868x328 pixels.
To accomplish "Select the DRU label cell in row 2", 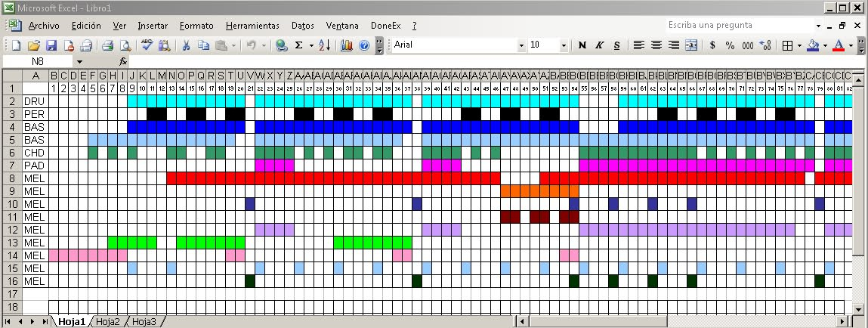I will click(x=36, y=101).
